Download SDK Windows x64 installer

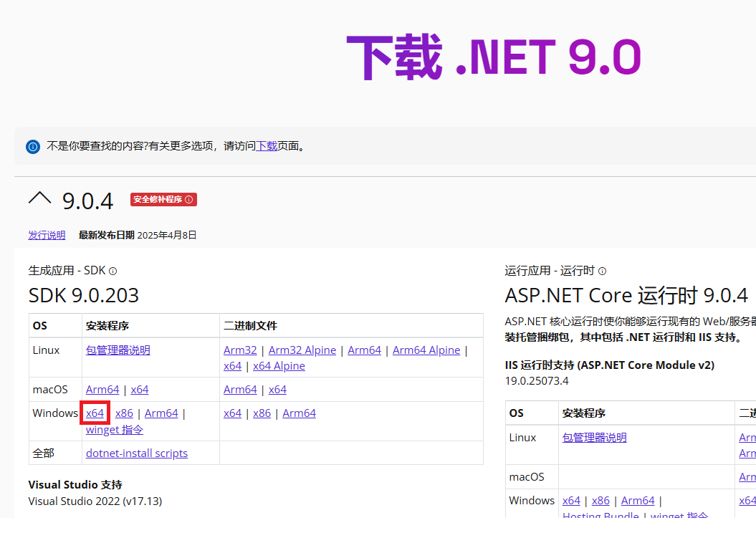[x=95, y=413]
